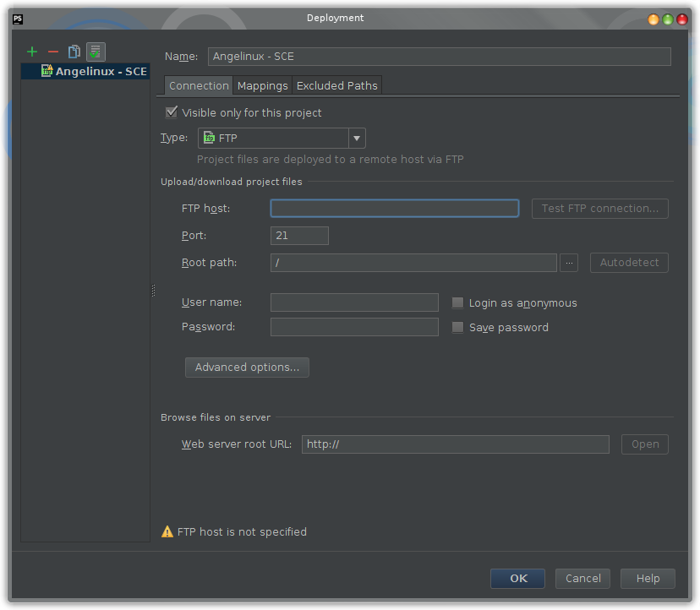Close dialog with red button
Viewport: 700px width, 610px height.
pos(681,19)
